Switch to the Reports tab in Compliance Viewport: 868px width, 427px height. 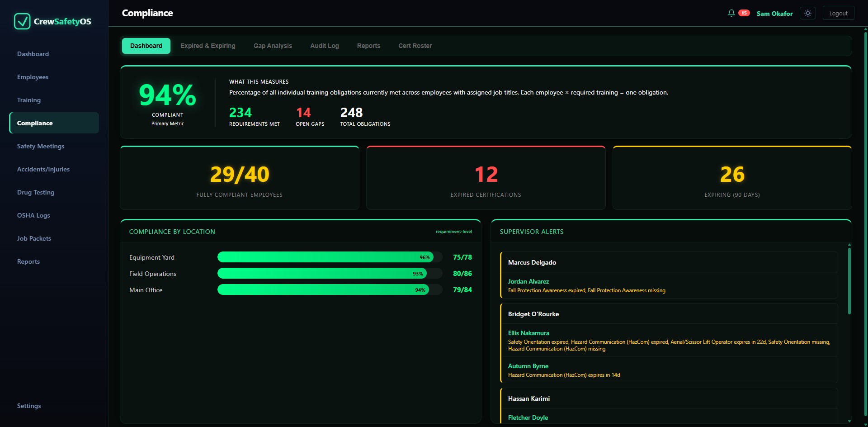pyautogui.click(x=368, y=46)
